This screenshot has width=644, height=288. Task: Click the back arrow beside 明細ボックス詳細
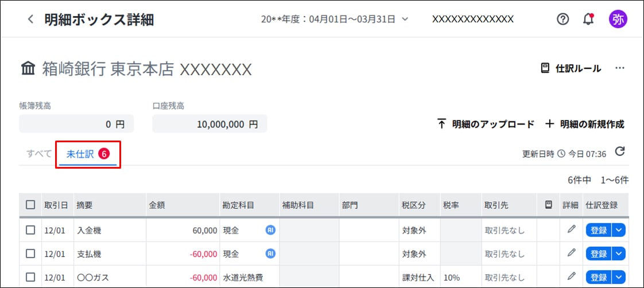coord(30,20)
